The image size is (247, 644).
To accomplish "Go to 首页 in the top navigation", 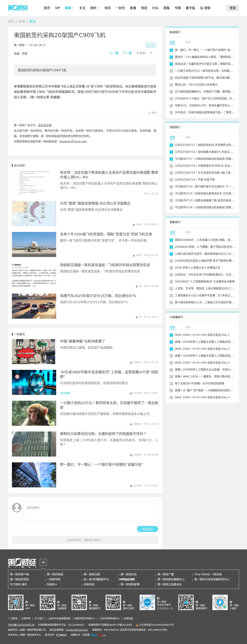I will 47,8.
